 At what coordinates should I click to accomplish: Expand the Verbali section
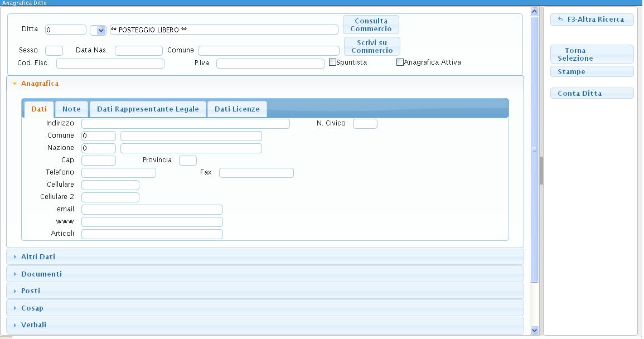pos(33,325)
